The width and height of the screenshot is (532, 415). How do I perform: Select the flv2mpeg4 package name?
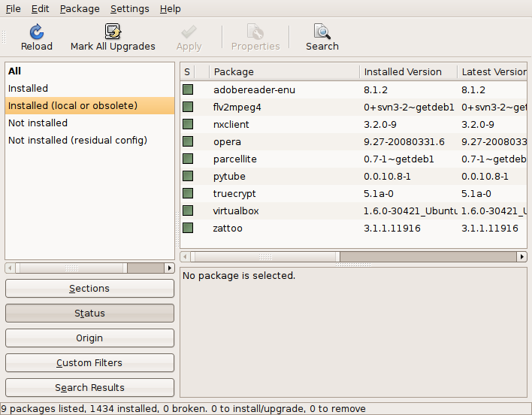click(x=237, y=108)
